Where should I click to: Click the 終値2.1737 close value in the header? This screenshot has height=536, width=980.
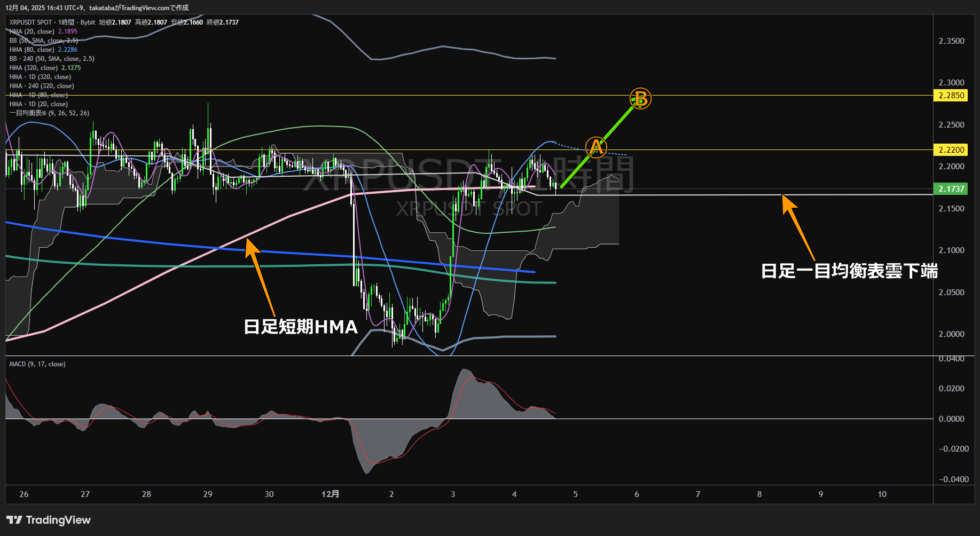223,22
